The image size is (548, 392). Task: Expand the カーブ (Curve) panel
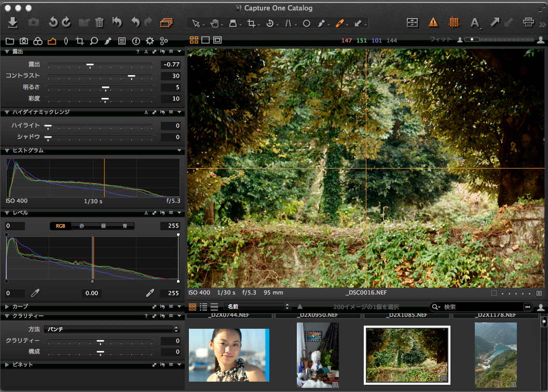point(7,306)
